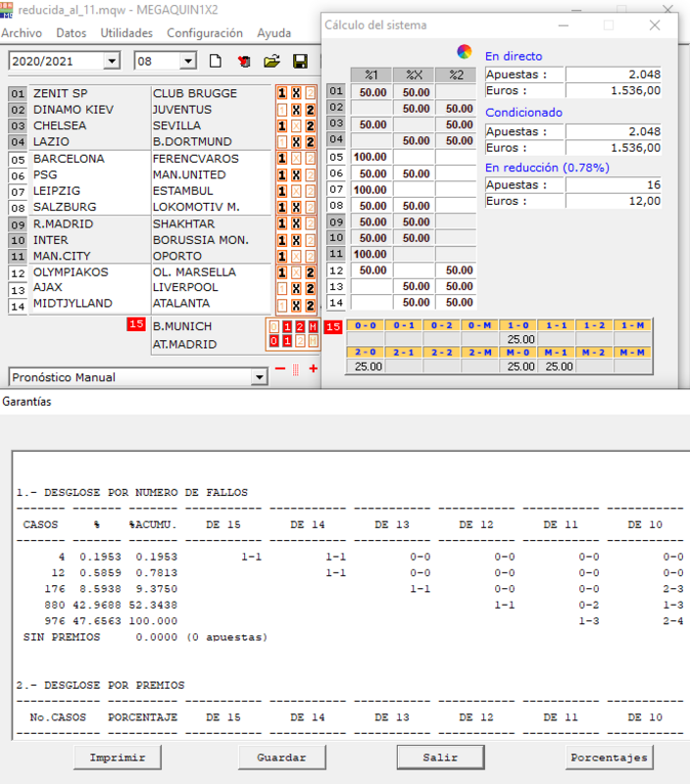Expand the Pronóstico Manual dropdown
This screenshot has width=690, height=784.
(259, 377)
